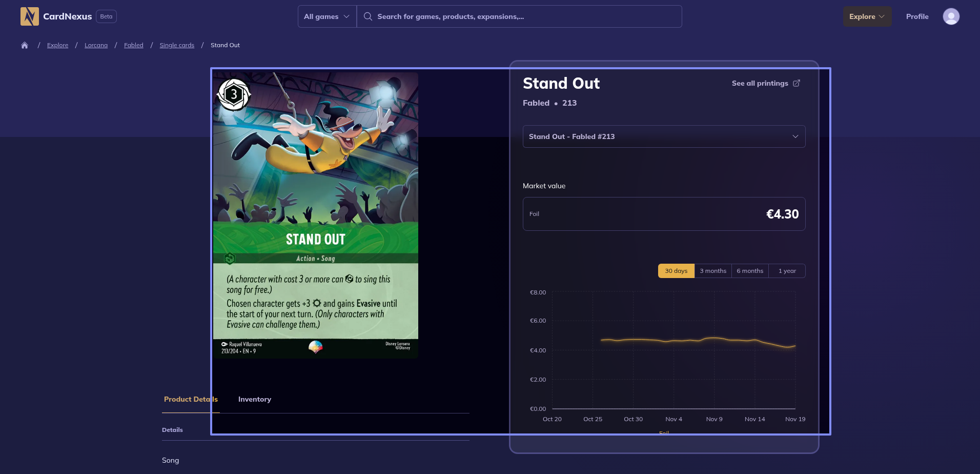Image resolution: width=980 pixels, height=474 pixels.
Task: Click the home breadcrumb icon
Action: [x=25, y=45]
